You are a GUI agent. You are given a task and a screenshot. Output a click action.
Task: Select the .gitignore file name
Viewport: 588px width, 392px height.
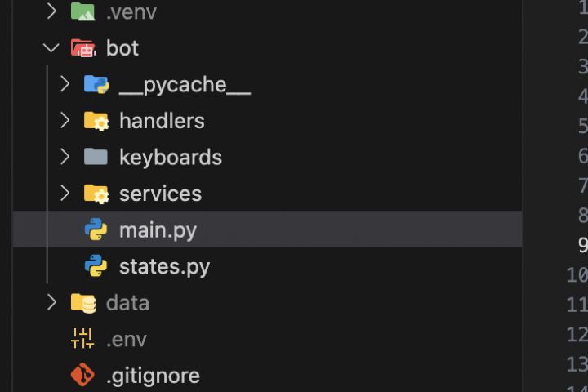pyautogui.click(x=153, y=376)
